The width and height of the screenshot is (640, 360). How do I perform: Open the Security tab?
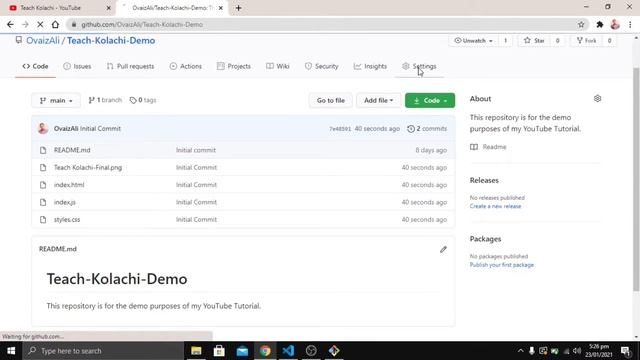click(322, 66)
